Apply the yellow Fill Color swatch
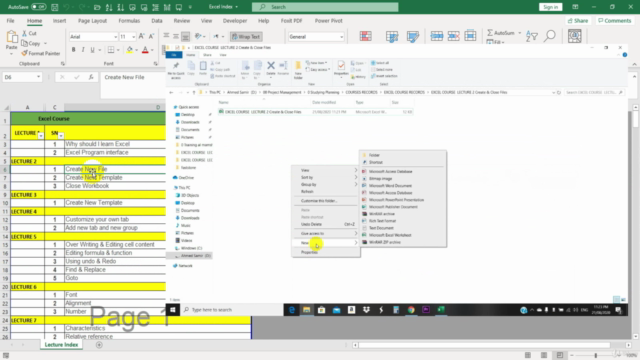Image resolution: width=640 pixels, height=360 pixels. [x=129, y=50]
